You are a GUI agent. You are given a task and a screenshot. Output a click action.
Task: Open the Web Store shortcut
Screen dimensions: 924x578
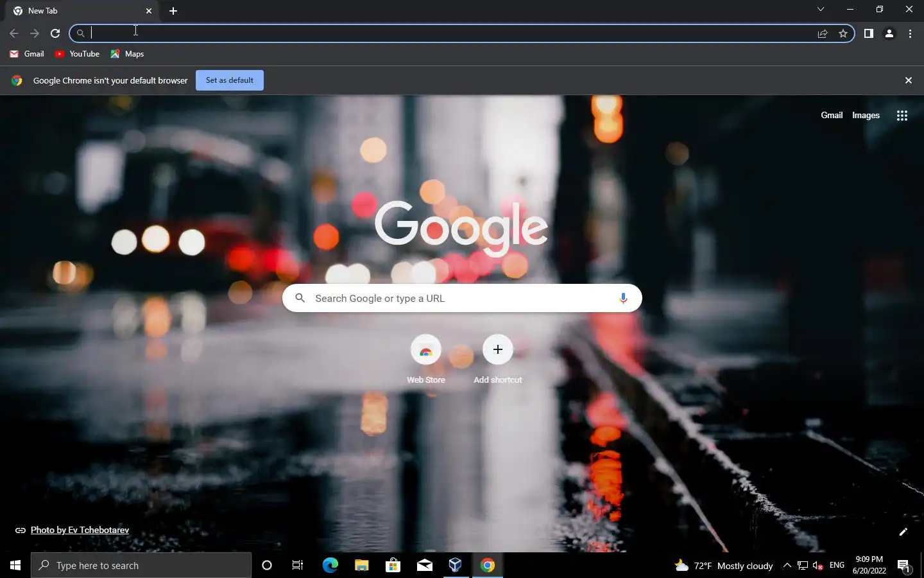click(426, 359)
